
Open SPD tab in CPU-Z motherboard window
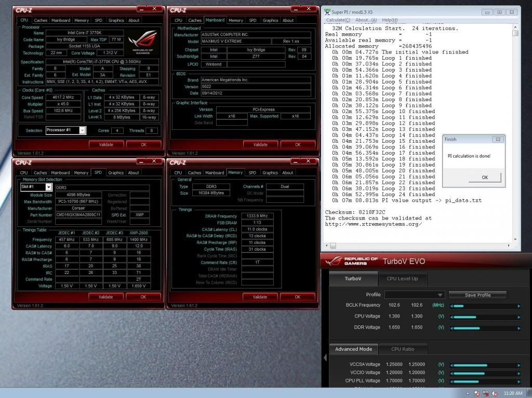pyautogui.click(x=253, y=20)
